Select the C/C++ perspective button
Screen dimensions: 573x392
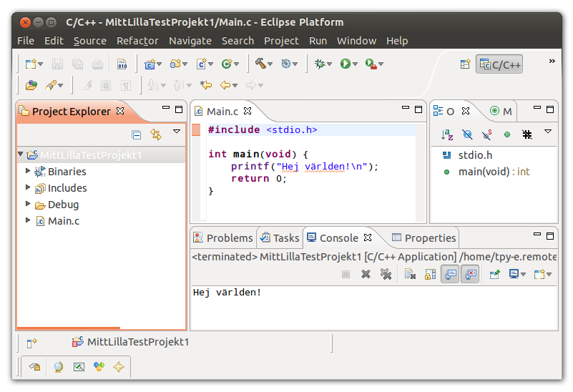(501, 65)
